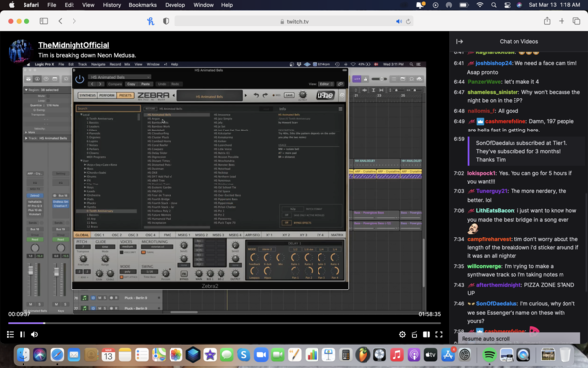Open the Develop menu
This screenshot has height=368, width=588.
pos(174,5)
